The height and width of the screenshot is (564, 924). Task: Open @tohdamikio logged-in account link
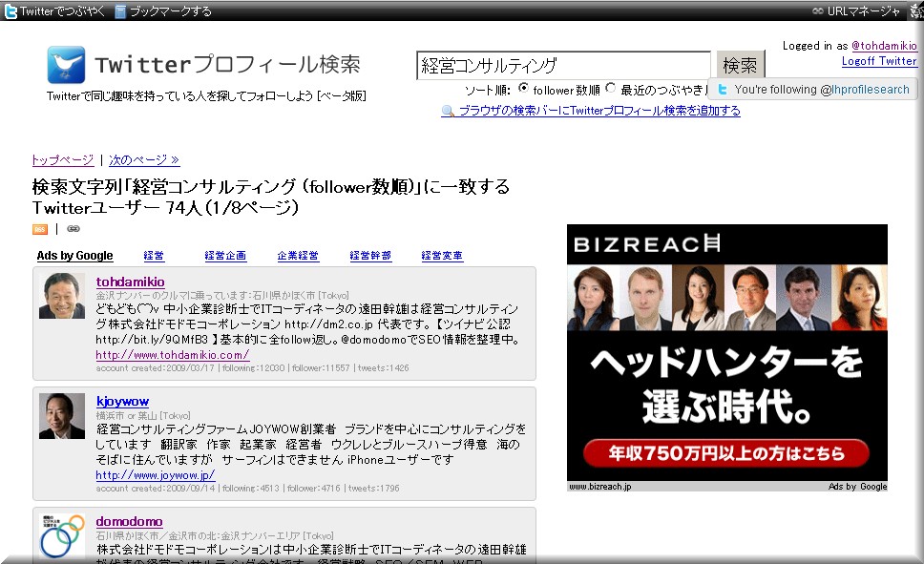pos(884,46)
